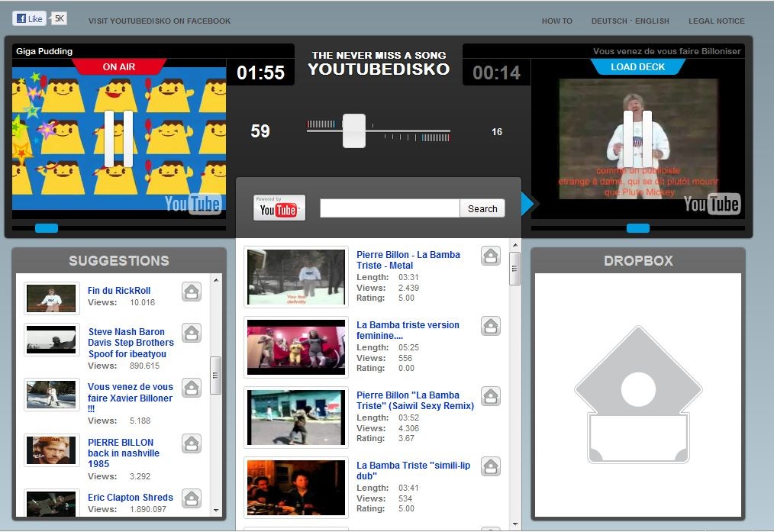Pause the right deck video

click(x=638, y=139)
